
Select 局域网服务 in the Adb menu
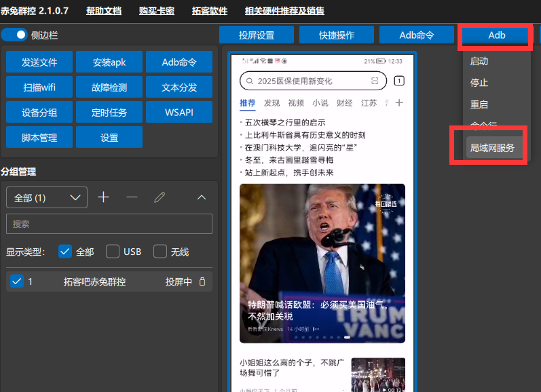tap(492, 148)
